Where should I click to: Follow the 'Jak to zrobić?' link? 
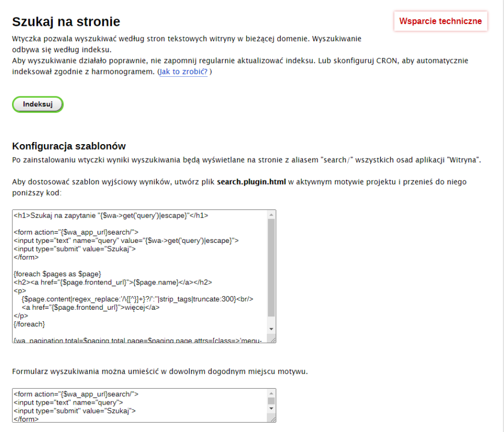click(x=183, y=72)
